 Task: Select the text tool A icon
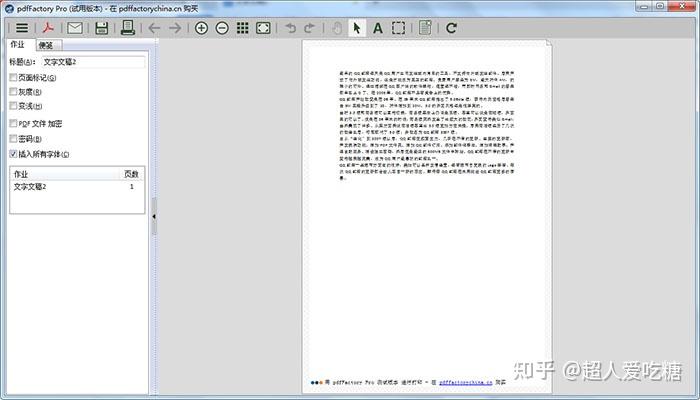click(x=378, y=28)
